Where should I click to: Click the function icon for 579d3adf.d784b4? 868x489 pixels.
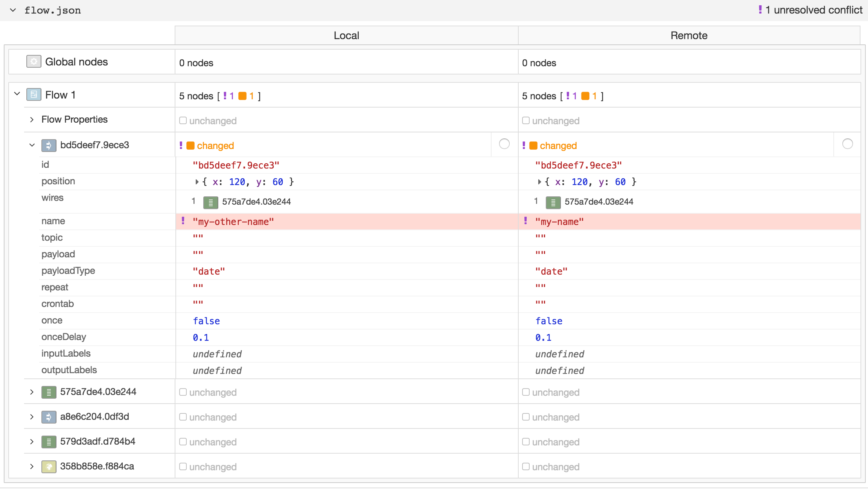[x=49, y=442]
